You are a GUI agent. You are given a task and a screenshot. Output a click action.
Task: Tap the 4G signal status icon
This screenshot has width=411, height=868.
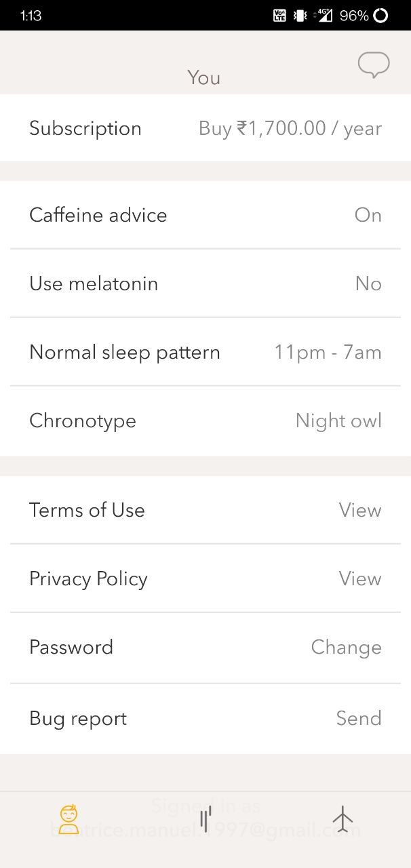324,15
